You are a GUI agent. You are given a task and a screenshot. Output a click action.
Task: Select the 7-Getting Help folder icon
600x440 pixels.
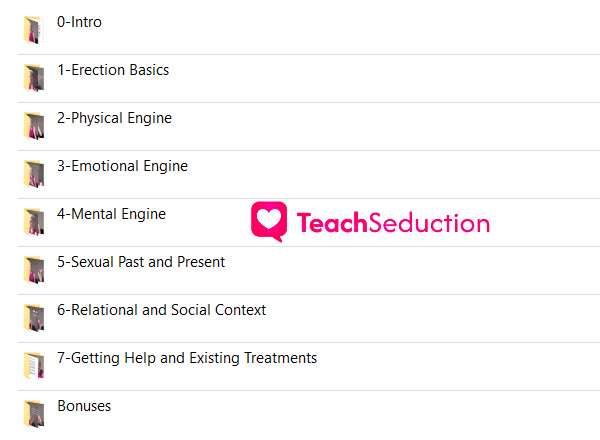(34, 366)
